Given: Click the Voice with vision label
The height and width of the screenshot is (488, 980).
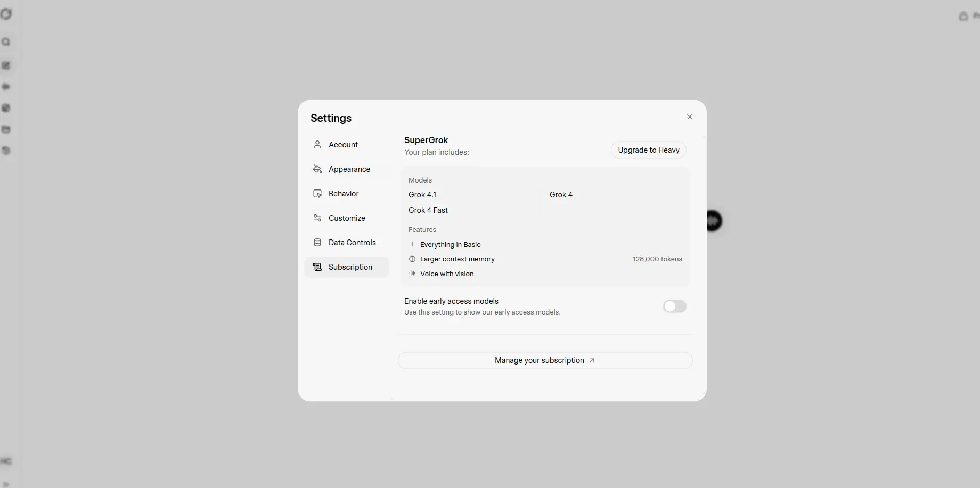Looking at the screenshot, I should 447,274.
